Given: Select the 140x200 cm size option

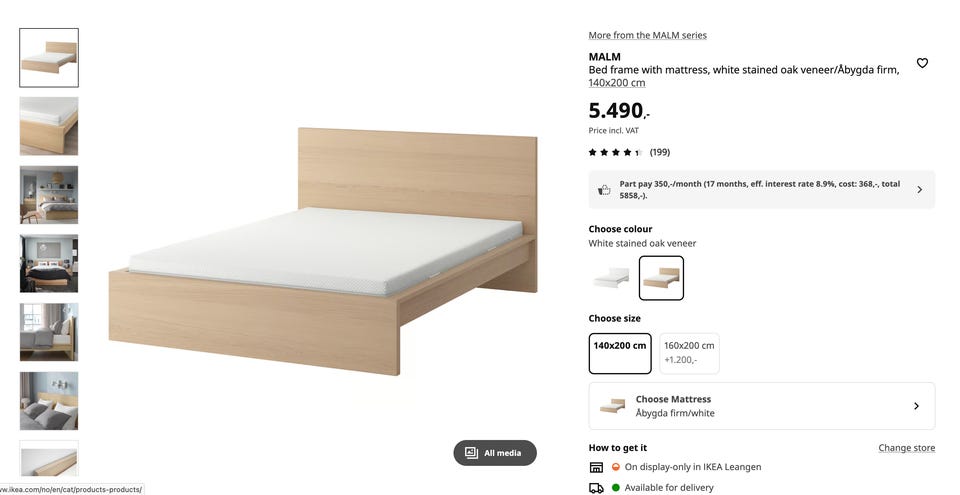Looking at the screenshot, I should point(620,353).
